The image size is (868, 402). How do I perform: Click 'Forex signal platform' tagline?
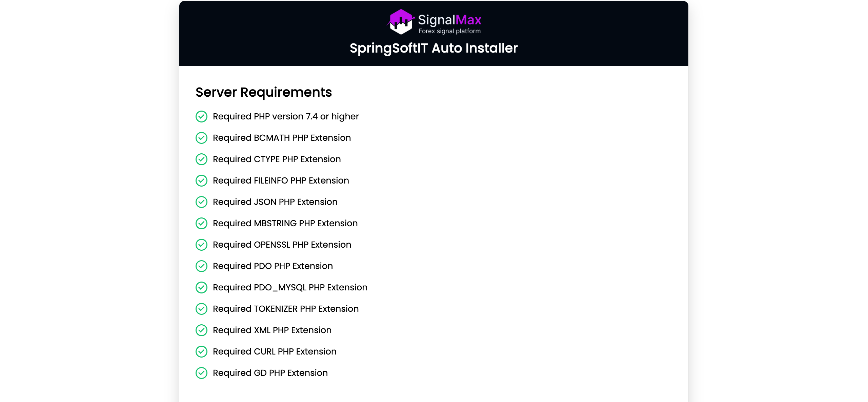pos(449,31)
